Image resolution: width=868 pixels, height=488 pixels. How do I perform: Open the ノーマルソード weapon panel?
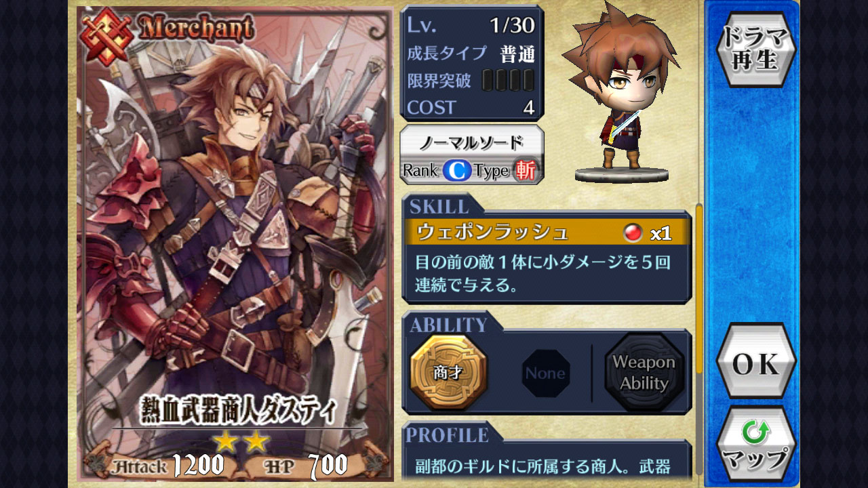point(472,155)
